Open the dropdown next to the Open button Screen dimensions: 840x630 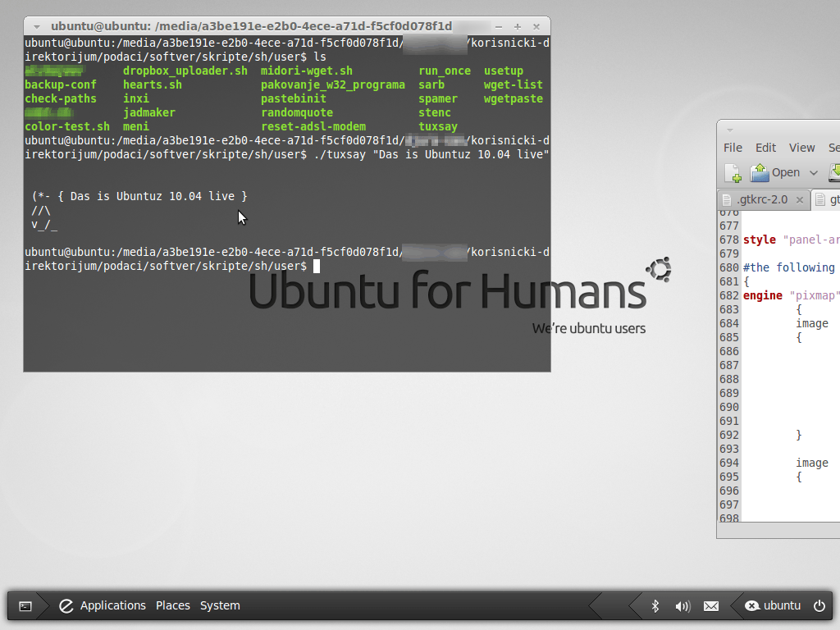[813, 173]
